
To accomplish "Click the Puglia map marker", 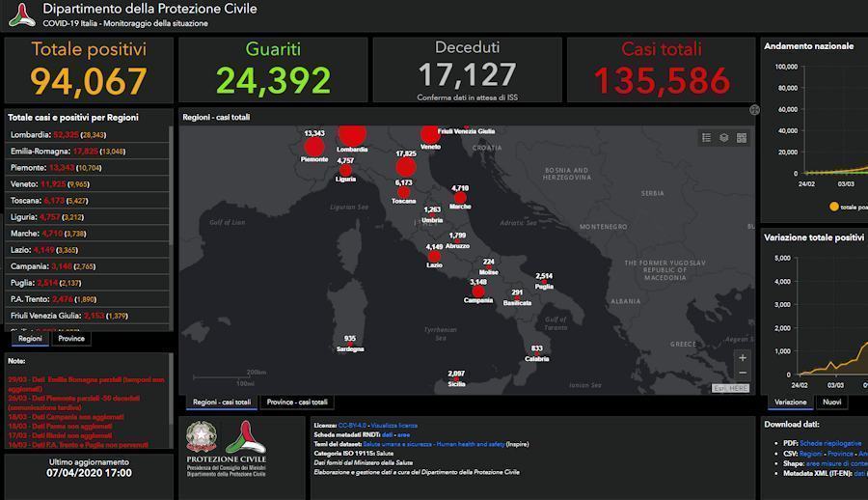I will pos(544,282).
